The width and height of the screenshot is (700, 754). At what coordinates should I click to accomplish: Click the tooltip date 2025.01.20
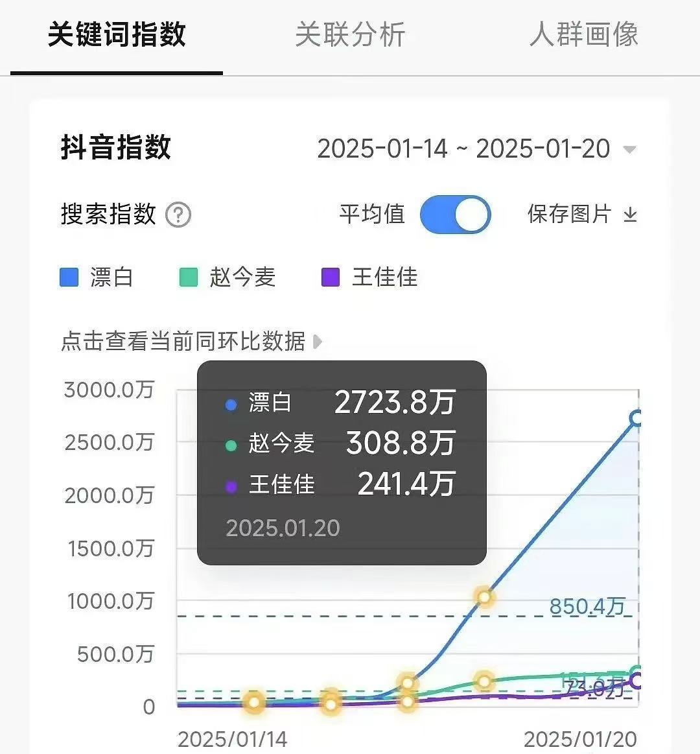[x=283, y=528]
